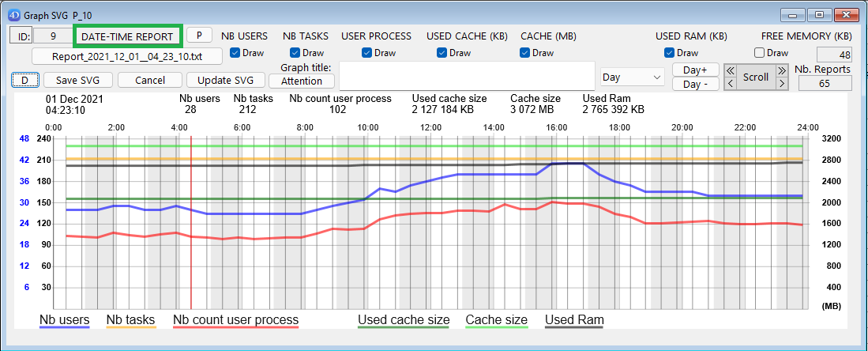Enable Draw under FREE MEMORY (KB)

click(760, 53)
